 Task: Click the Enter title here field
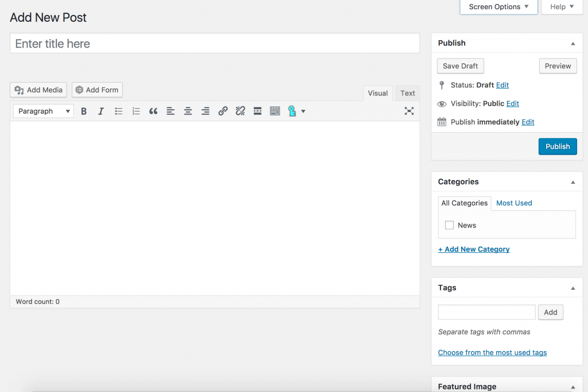point(215,44)
